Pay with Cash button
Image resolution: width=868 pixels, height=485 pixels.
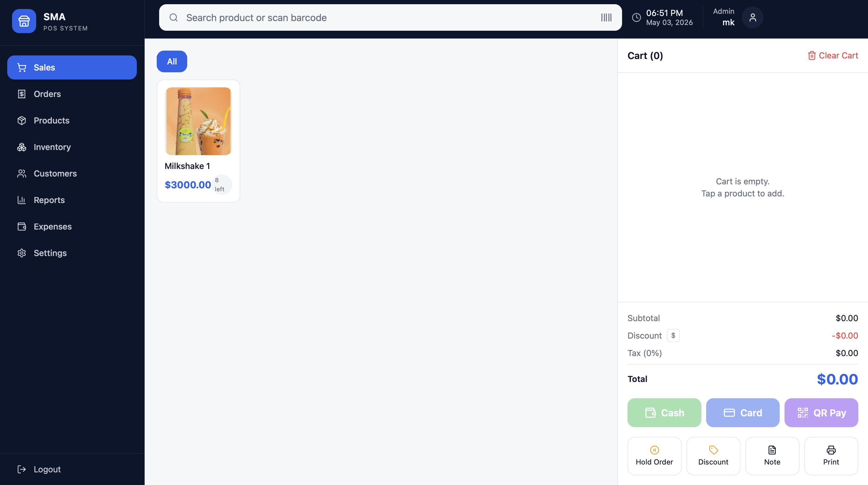point(664,413)
